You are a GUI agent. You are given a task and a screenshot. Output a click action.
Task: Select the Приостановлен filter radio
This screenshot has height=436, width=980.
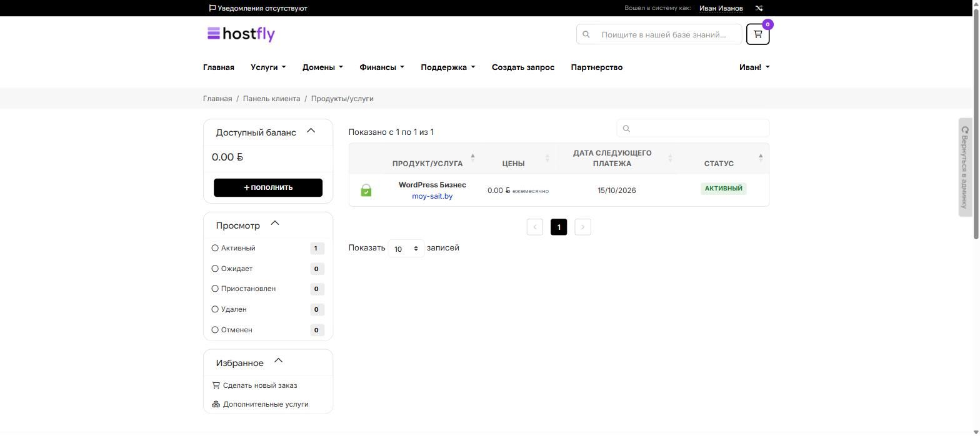pyautogui.click(x=215, y=289)
